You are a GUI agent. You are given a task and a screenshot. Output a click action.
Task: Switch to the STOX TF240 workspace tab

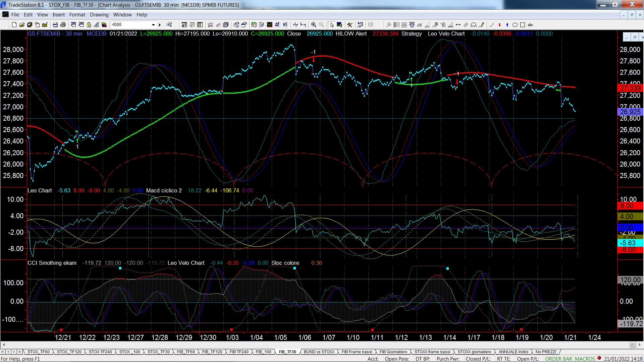point(100,352)
